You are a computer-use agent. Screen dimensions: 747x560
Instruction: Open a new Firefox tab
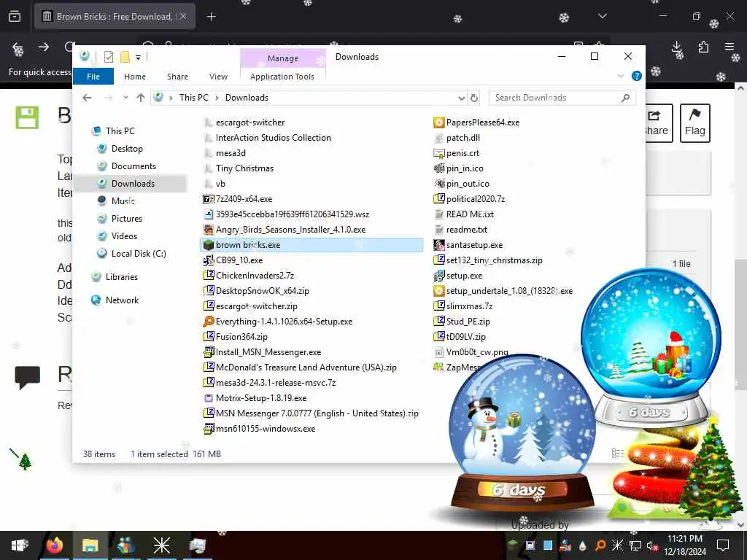(x=211, y=17)
